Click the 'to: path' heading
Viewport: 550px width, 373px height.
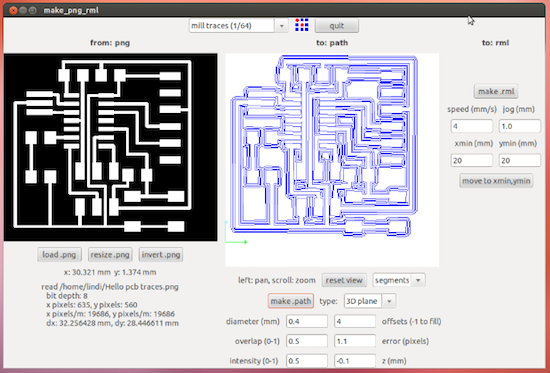point(332,43)
